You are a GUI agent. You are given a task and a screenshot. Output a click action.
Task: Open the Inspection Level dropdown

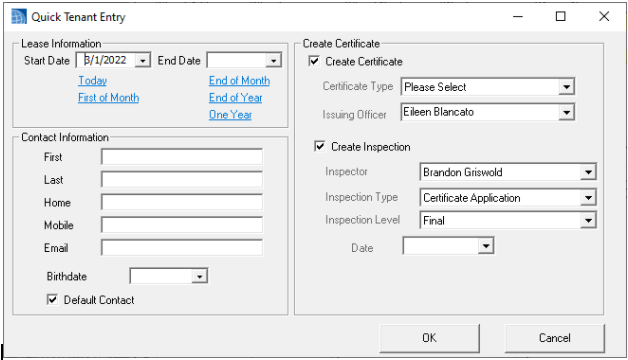click(x=588, y=220)
